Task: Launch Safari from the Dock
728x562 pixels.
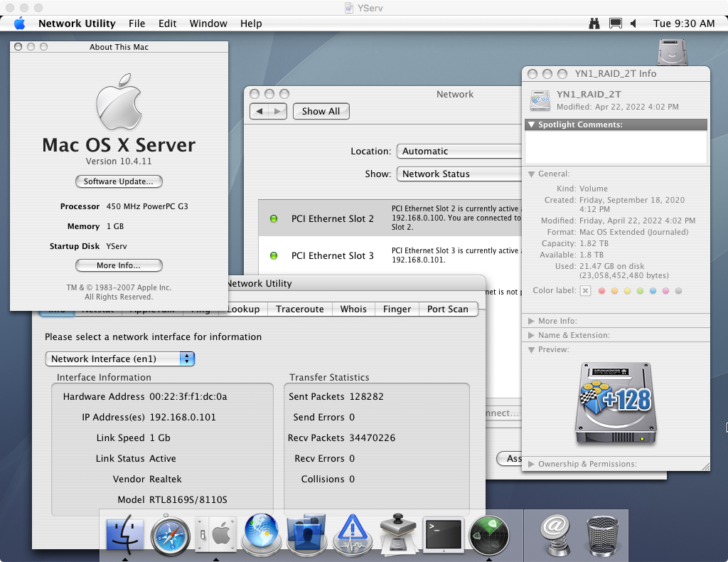Action: click(x=171, y=535)
